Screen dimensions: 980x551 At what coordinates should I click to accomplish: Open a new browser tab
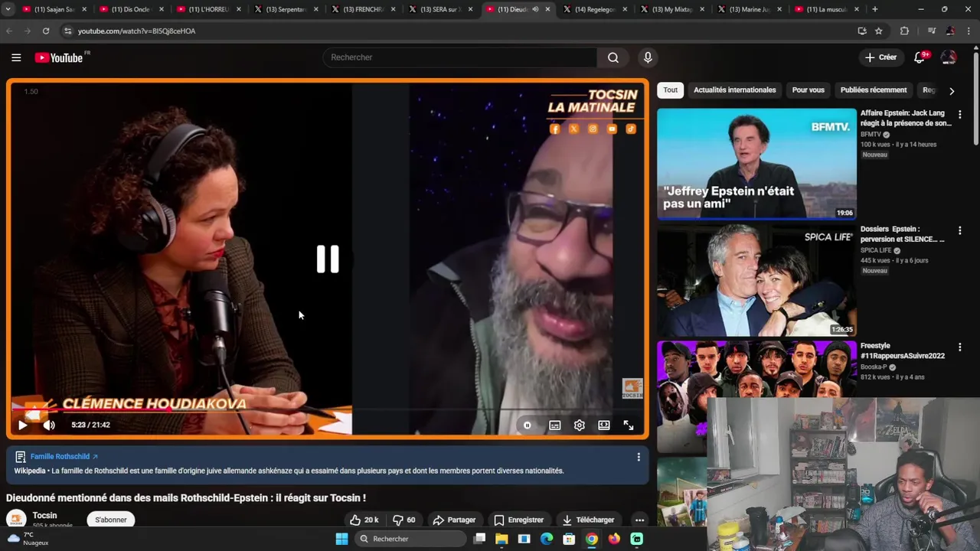point(875,9)
